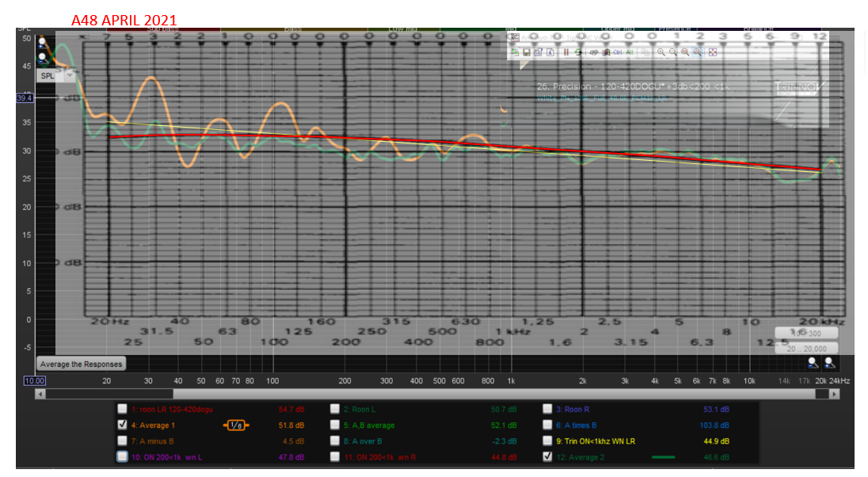Zoom out horizontally on the frequency axis
Screen dimensions: 868x477
(813, 362)
